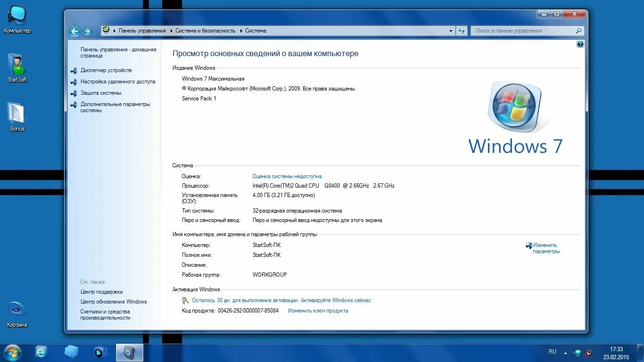644x362 pixels.
Task: Open Счетчики и средства производительности link
Action: 105,314
